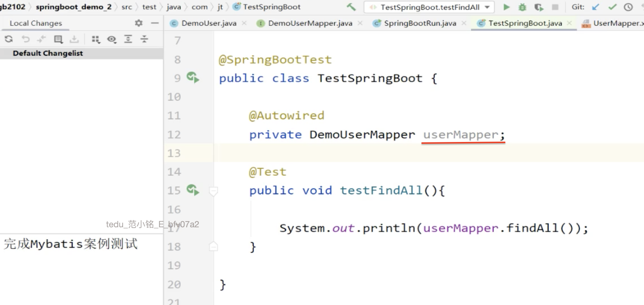
Task: Click the fold end marker at line 18
Action: (x=213, y=247)
